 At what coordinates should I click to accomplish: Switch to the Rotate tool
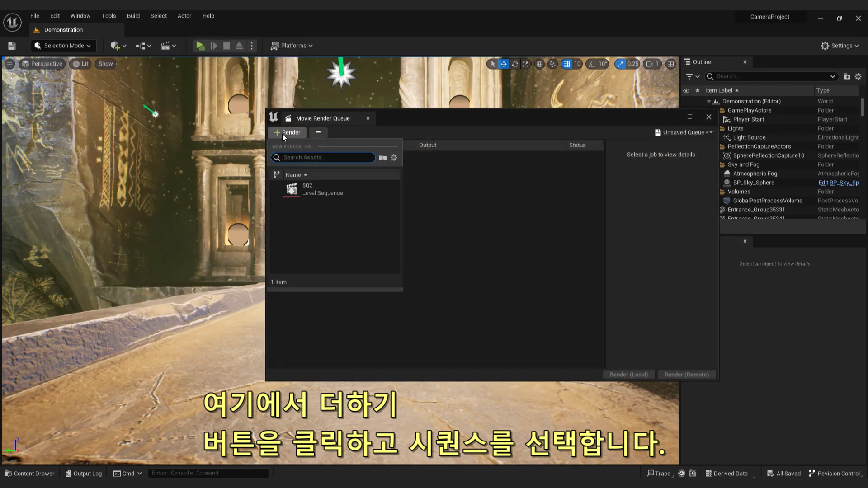point(515,64)
